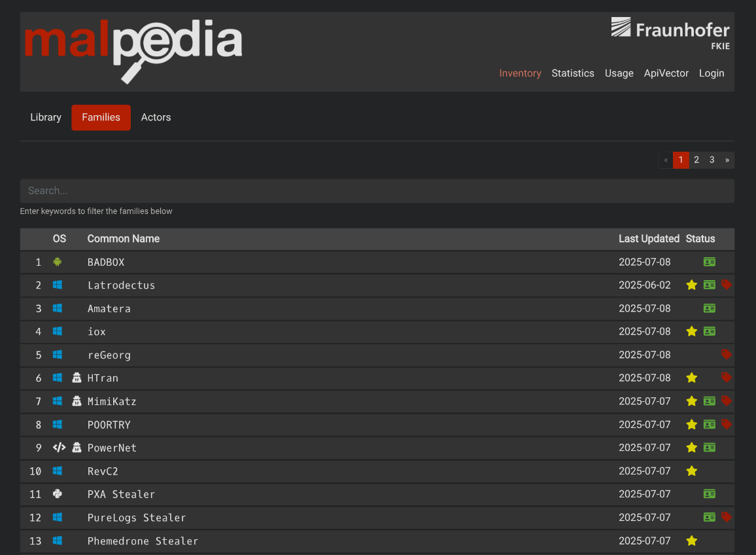Click the OS column header

tap(60, 238)
